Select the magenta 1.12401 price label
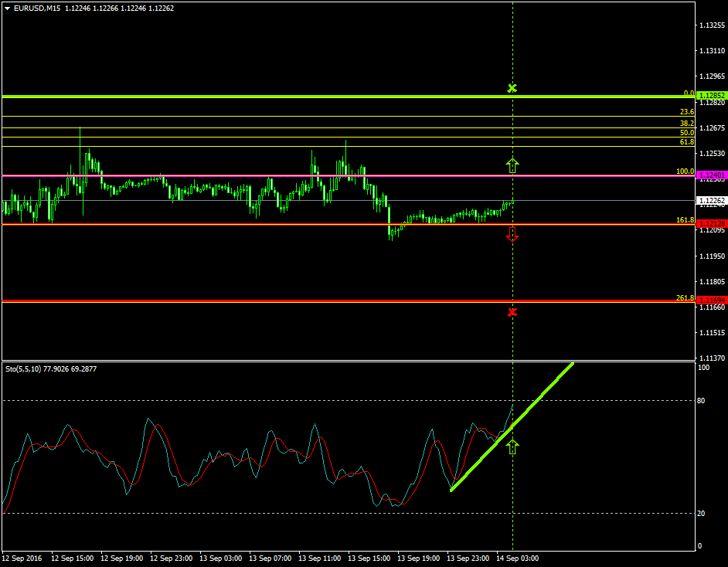728x567 pixels. 711,175
